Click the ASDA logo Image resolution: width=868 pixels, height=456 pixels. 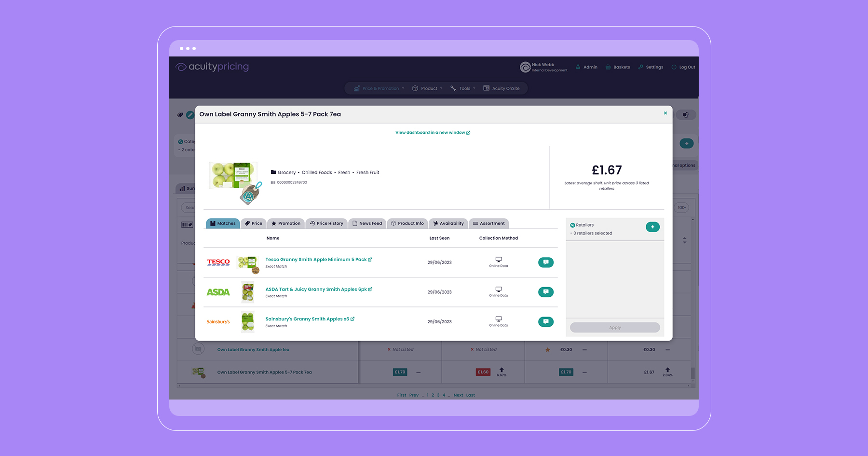pos(218,292)
